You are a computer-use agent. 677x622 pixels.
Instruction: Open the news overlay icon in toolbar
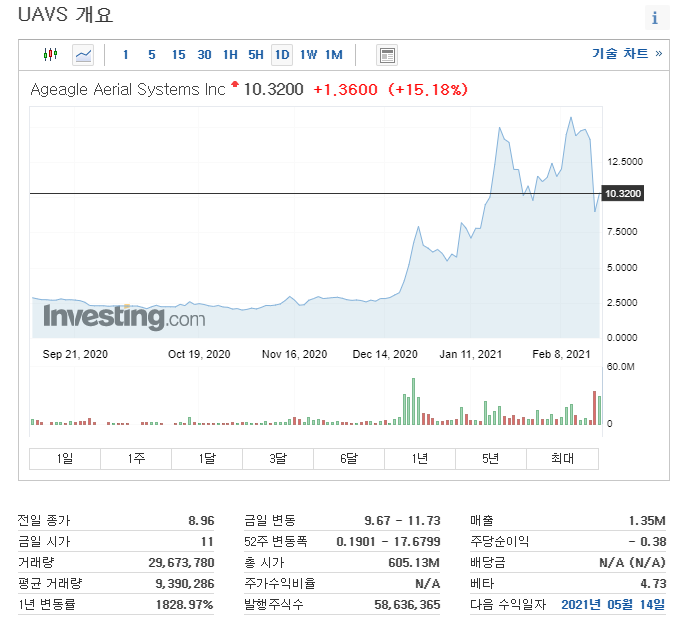coord(387,55)
